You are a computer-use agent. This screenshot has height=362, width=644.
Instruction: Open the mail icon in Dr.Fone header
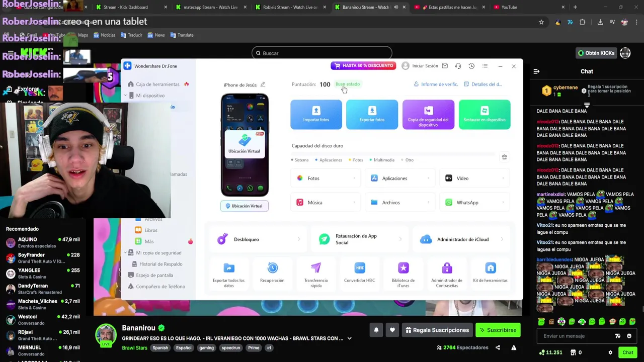point(445,66)
